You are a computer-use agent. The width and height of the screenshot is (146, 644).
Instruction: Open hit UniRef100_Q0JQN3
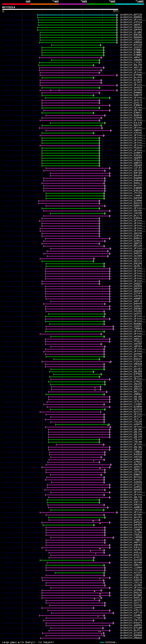click(x=131, y=32)
